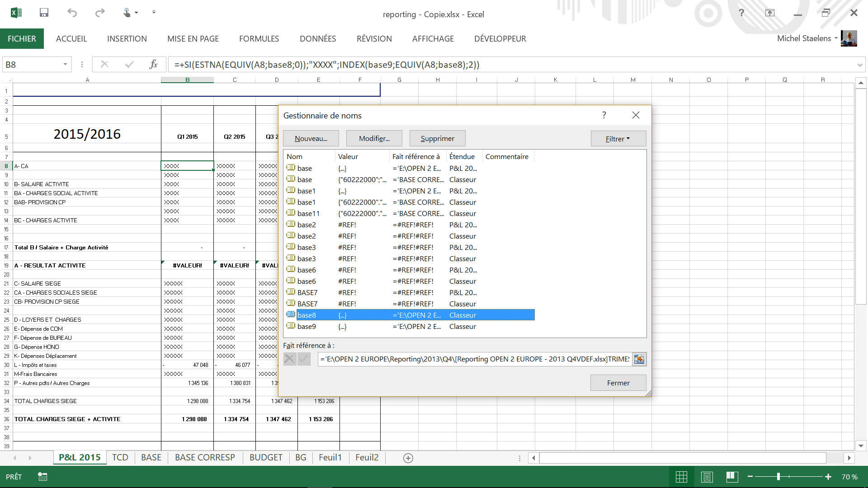Click the macro recording status bar icon

tap(42, 477)
